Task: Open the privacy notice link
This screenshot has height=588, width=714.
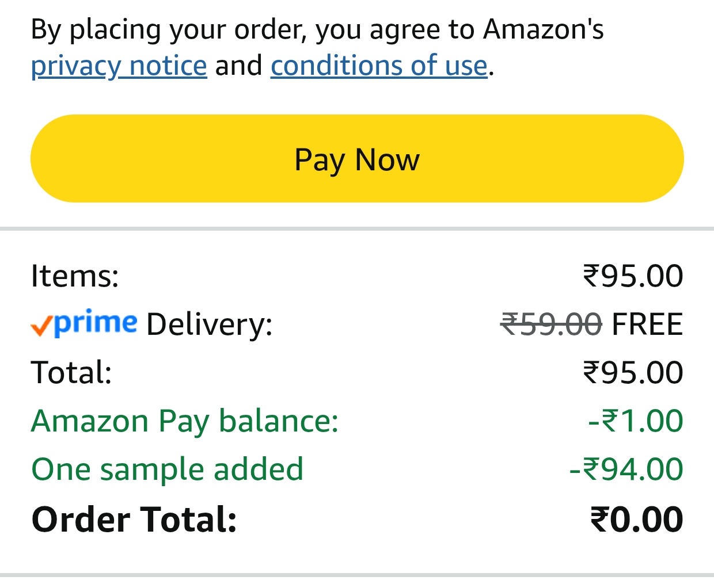Action: pos(119,66)
